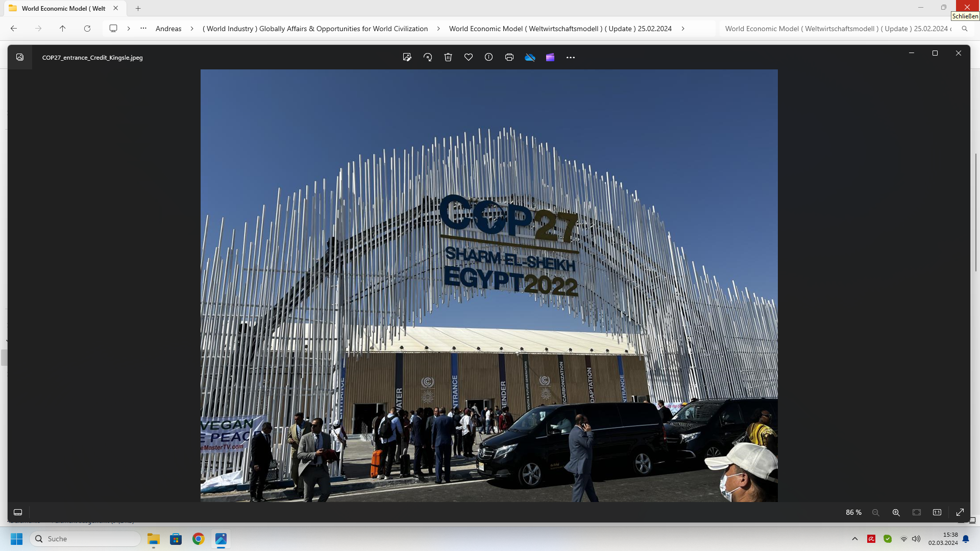Close the World Economic Model tab
The image size is (980, 551).
click(116, 8)
